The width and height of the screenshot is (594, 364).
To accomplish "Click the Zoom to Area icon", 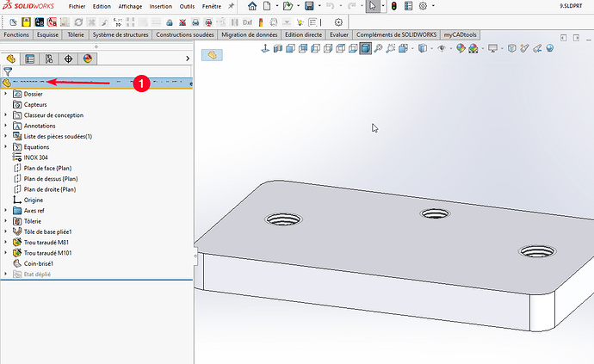I will pyautogui.click(x=391, y=48).
